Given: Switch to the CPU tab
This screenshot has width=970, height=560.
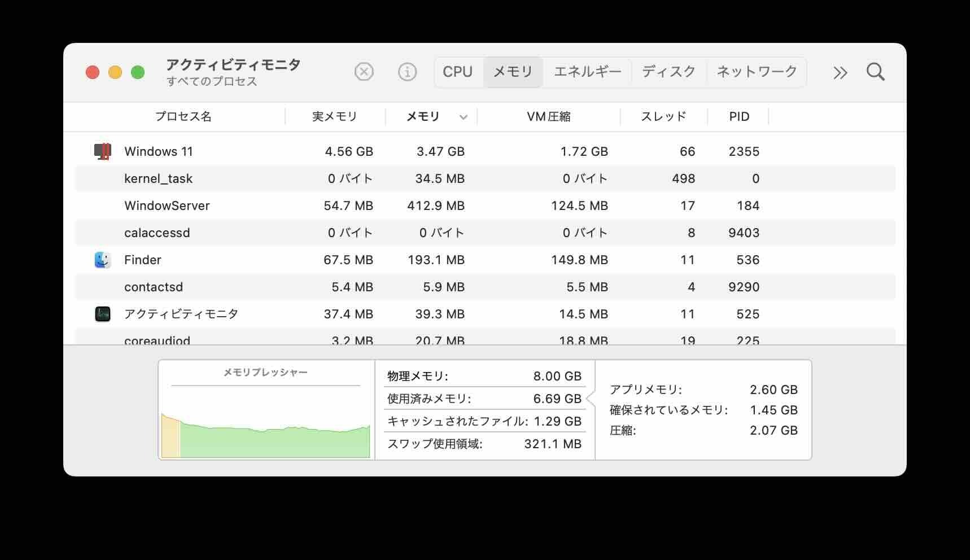Looking at the screenshot, I should click(x=457, y=72).
